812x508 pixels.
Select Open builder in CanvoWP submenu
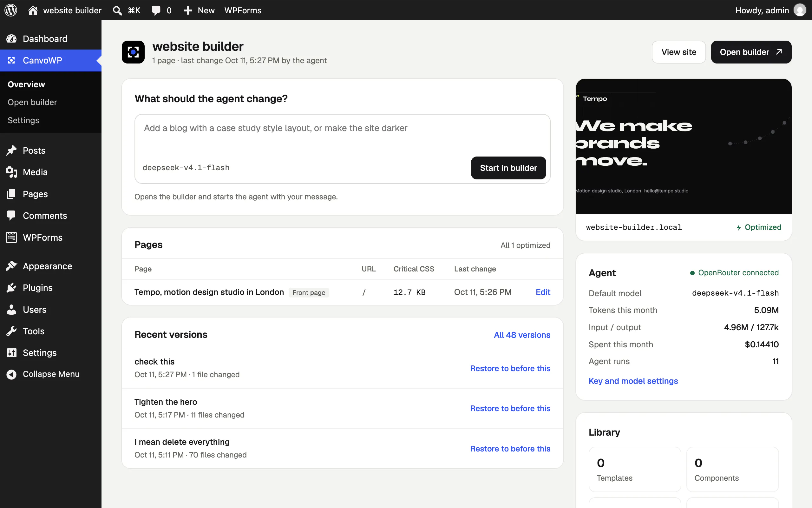pyautogui.click(x=32, y=102)
